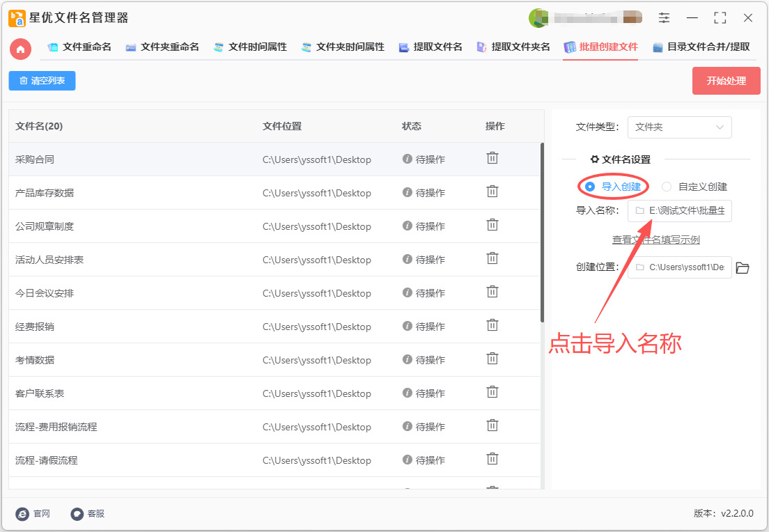Open the 目录文件合并/提取 tab
The image size is (769, 532).
(x=701, y=47)
